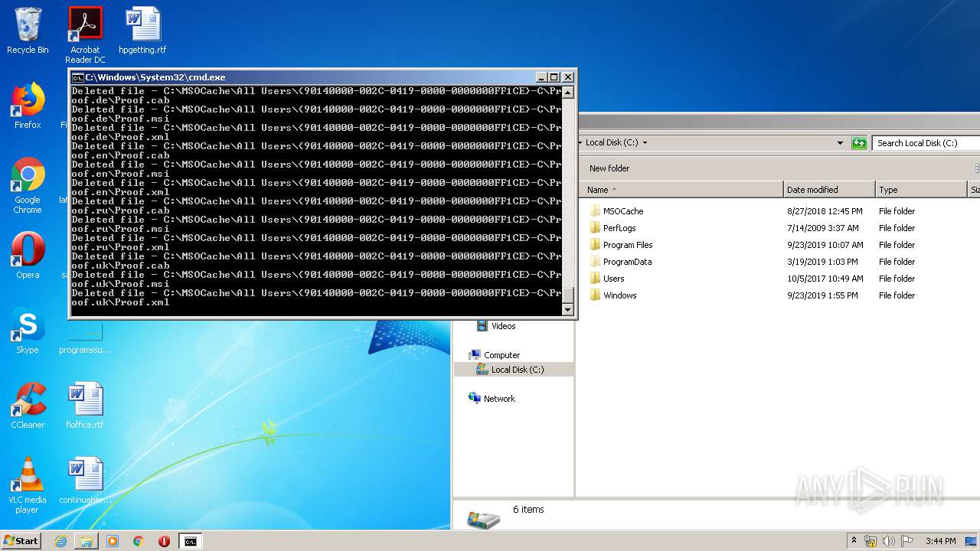Click 9/23/2019 1:55 PM date cell

tap(822, 295)
